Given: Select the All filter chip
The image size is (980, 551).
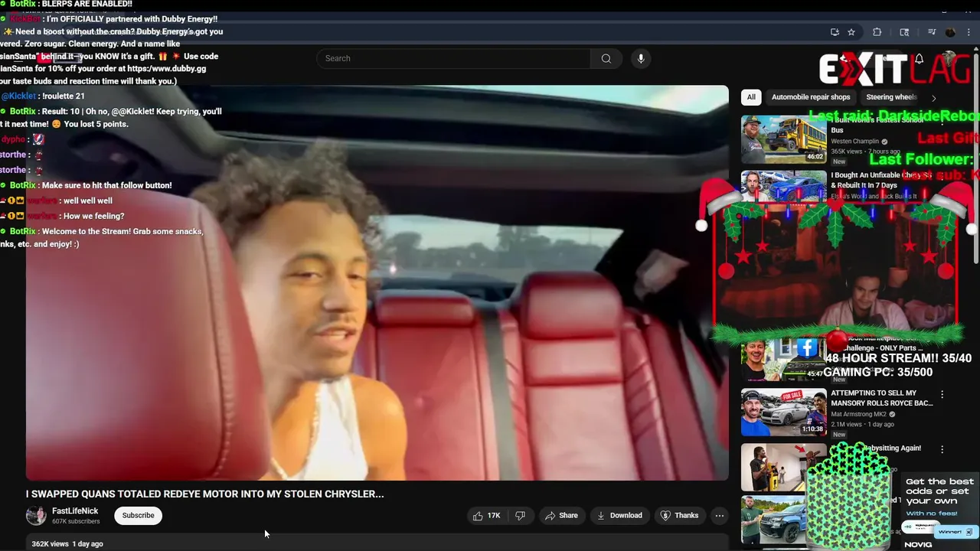Looking at the screenshot, I should (751, 97).
